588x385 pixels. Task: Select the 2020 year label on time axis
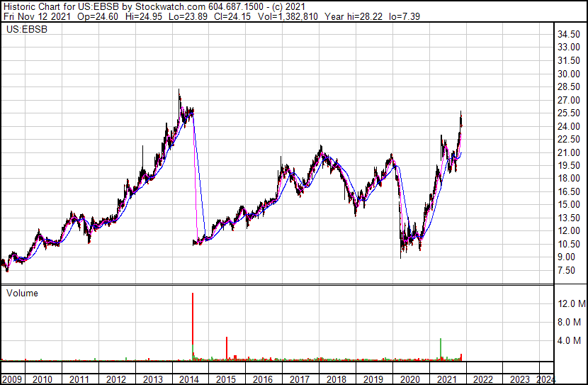click(409, 379)
